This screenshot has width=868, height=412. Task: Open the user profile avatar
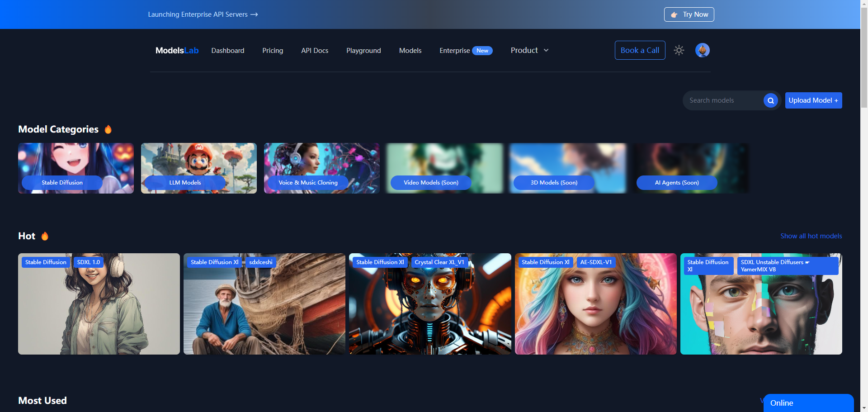coord(702,50)
